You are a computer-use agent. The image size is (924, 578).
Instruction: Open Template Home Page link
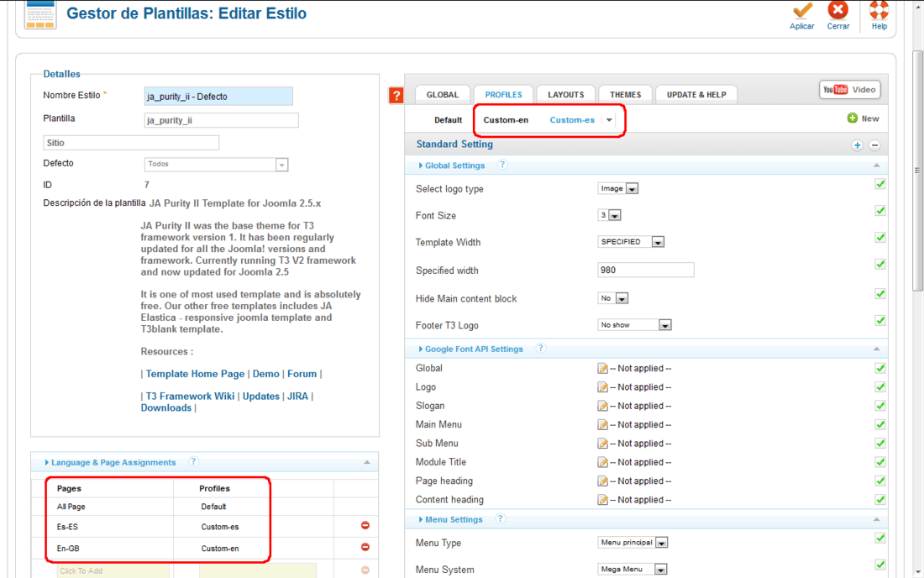195,374
